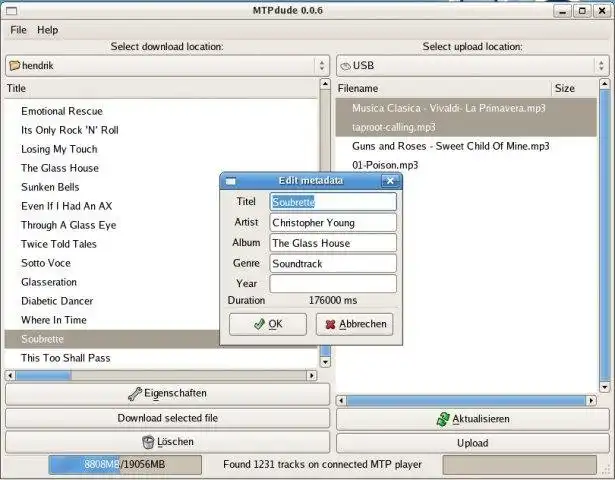This screenshot has height=480, width=615.
Task: Click the Download selected file button
Action: (x=167, y=418)
